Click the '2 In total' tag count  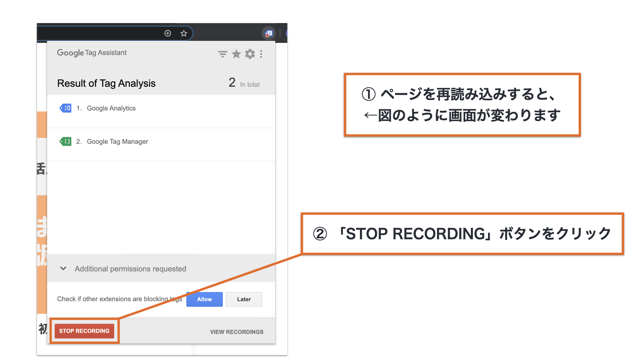(x=244, y=83)
